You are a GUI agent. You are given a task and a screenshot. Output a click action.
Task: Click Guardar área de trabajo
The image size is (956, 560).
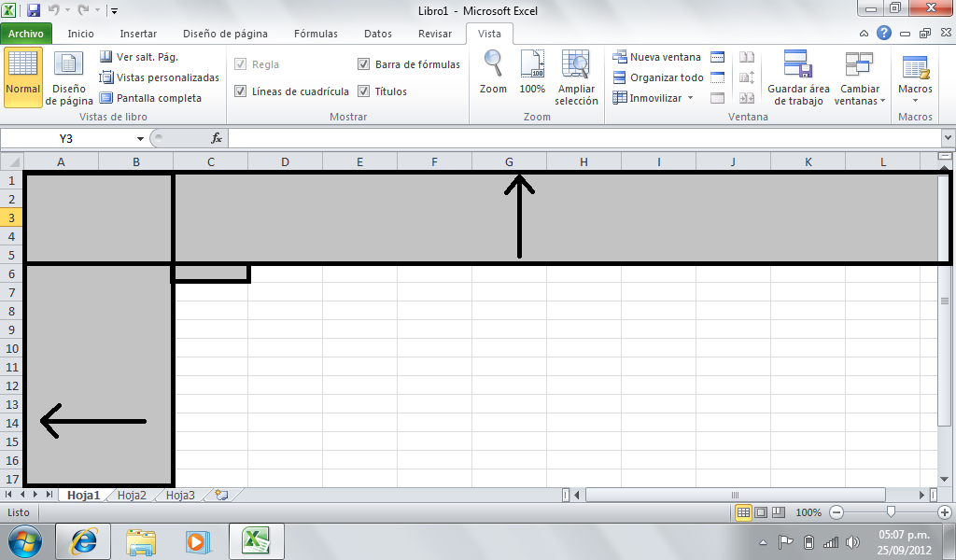[797, 78]
